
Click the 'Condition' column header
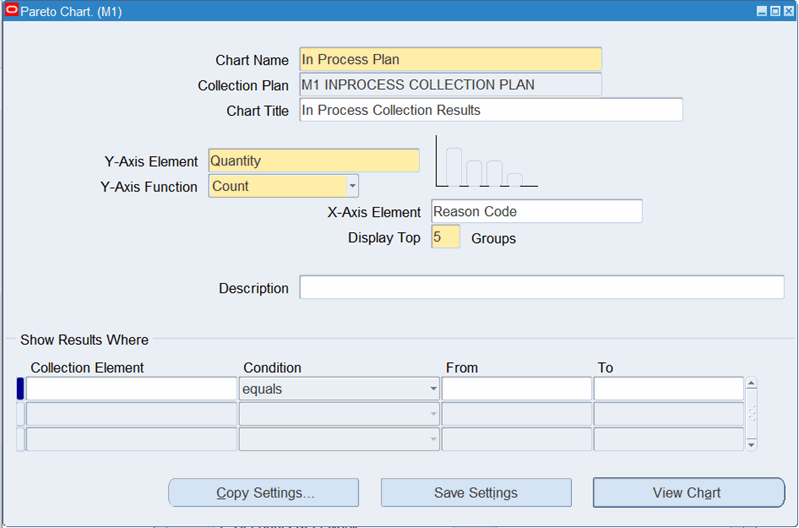click(x=272, y=367)
